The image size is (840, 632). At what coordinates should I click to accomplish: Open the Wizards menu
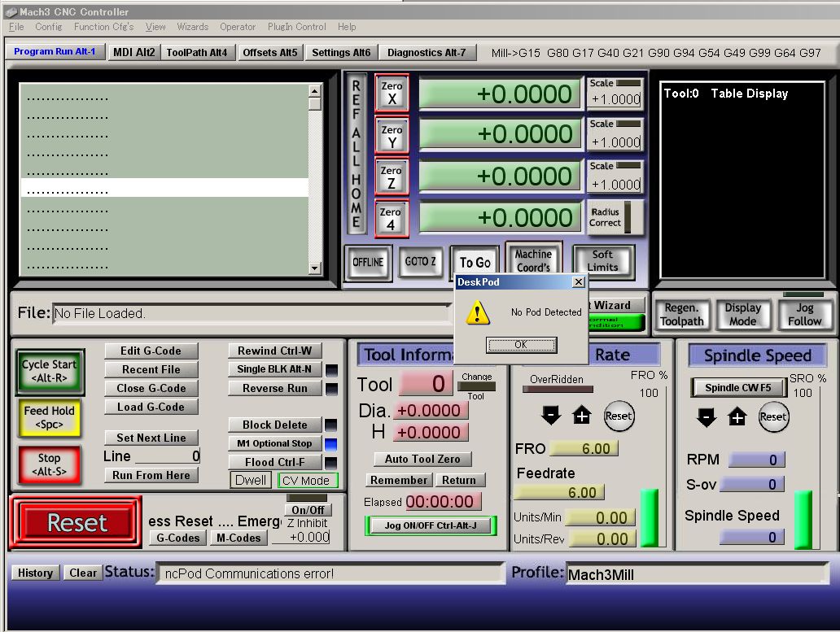(x=192, y=27)
